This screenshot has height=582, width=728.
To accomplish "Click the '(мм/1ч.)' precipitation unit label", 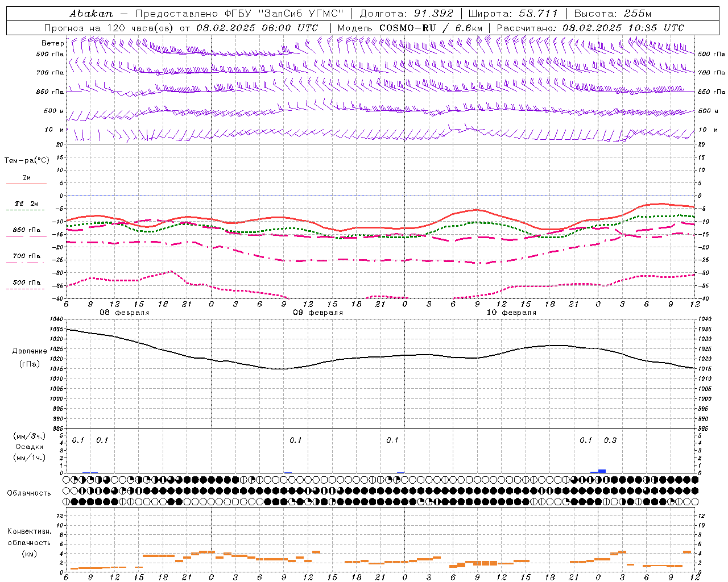I will [x=30, y=458].
